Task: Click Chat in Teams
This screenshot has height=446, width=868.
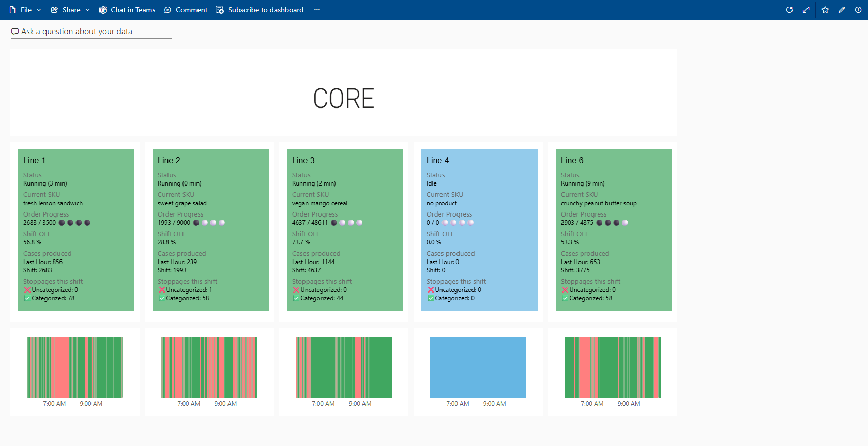Action: [127, 10]
